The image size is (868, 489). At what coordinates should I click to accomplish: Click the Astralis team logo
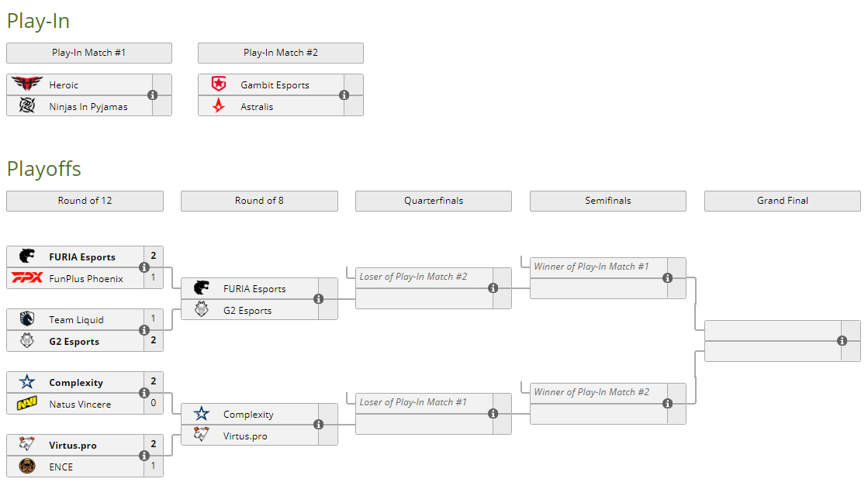218,106
